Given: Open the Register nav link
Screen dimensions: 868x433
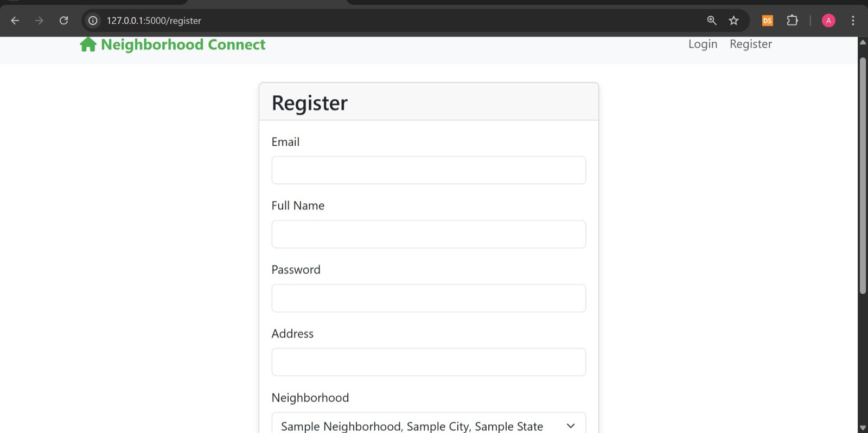Looking at the screenshot, I should [751, 44].
